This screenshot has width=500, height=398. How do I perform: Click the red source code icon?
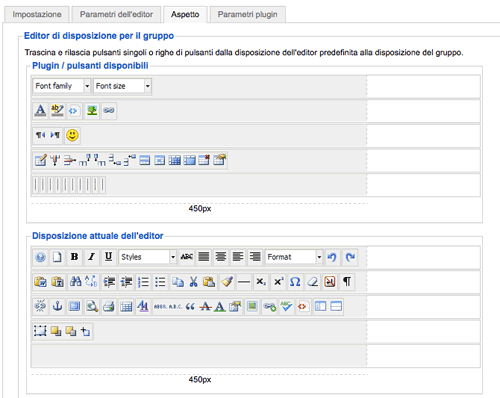pos(303,306)
